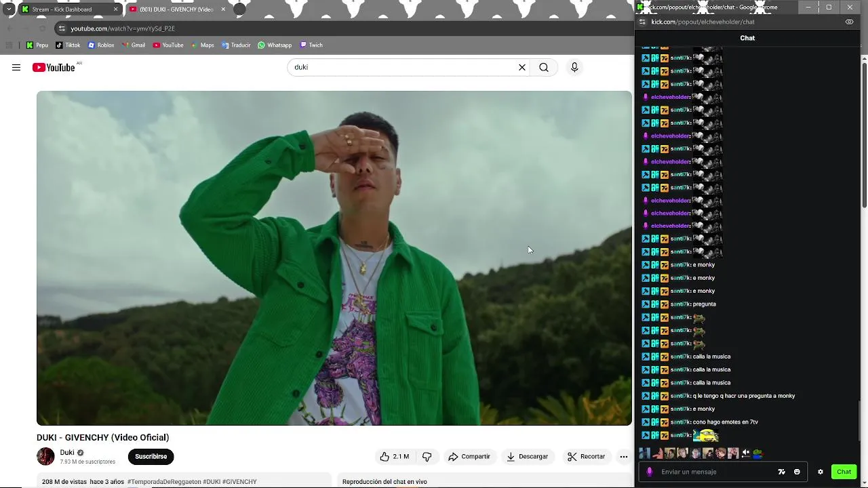Screen dimensions: 868x488
Task: Close the DUKI - GIVENCHY tab
Action: pos(223,9)
